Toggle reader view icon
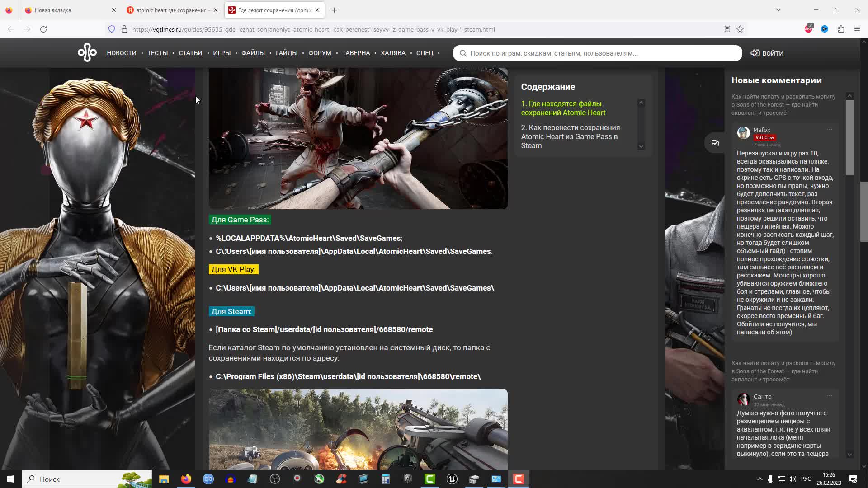The height and width of the screenshot is (488, 868). (x=727, y=29)
